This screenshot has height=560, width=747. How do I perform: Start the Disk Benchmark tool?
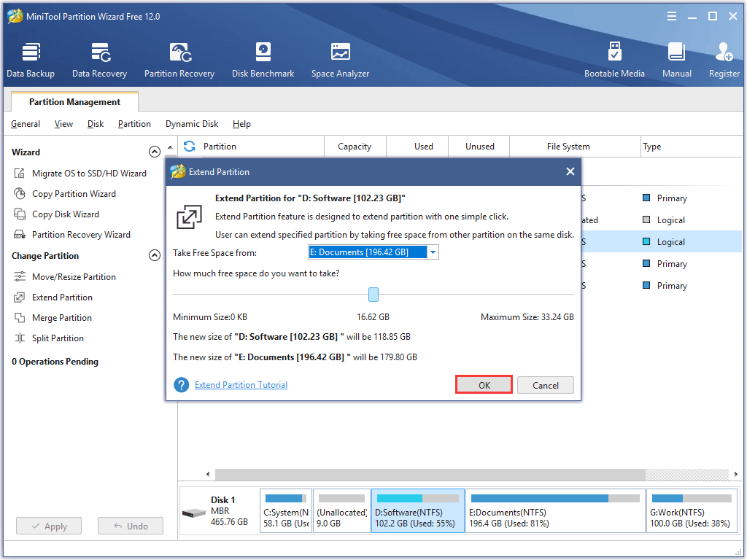coord(263,60)
